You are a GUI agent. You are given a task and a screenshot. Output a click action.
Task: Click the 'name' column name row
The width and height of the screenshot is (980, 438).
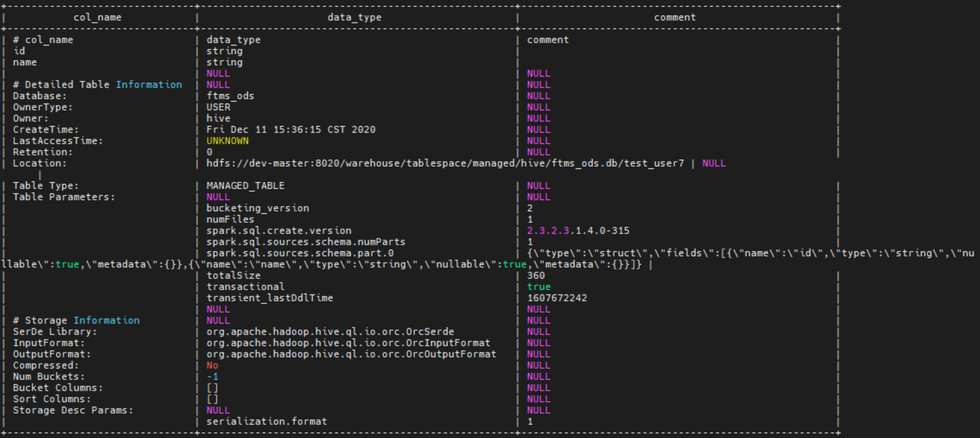pos(25,63)
